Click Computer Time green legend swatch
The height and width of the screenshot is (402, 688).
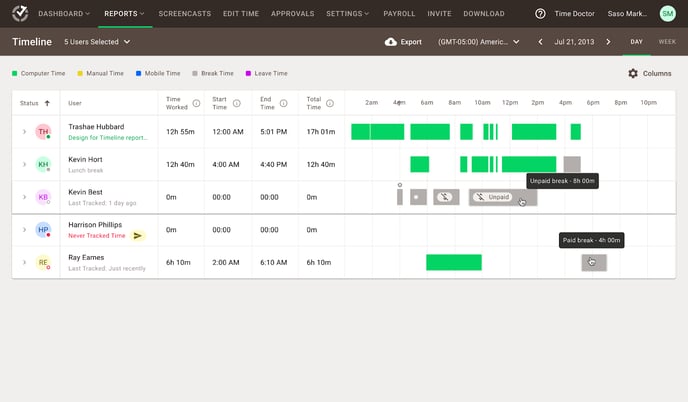(14, 73)
